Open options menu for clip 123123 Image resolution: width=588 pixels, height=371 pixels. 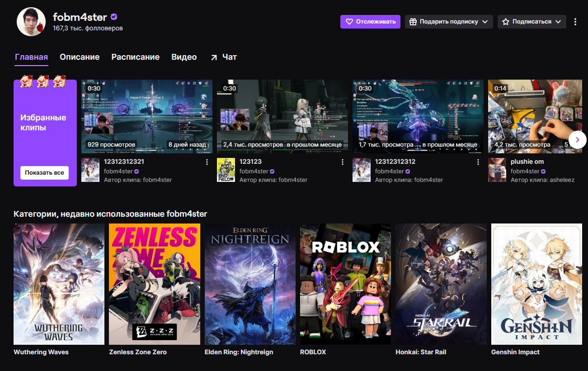point(343,162)
